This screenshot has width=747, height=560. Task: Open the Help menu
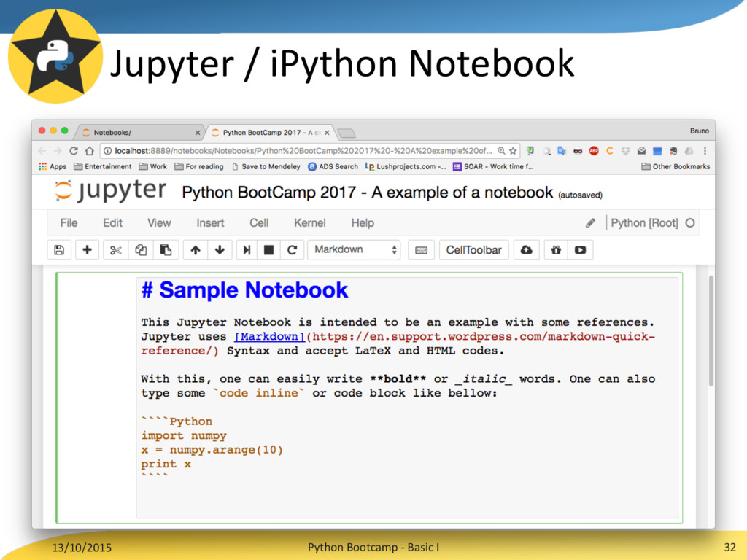pyautogui.click(x=363, y=223)
